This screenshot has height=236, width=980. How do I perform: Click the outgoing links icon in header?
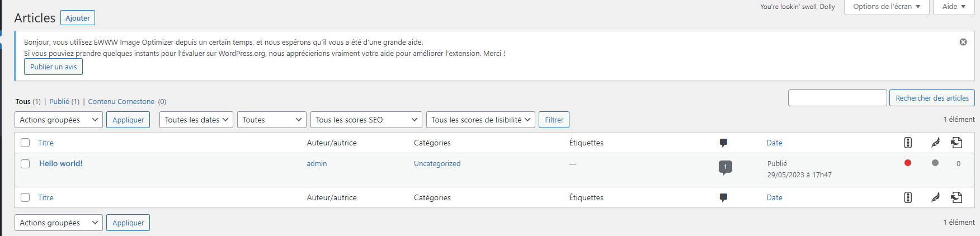pyautogui.click(x=957, y=143)
